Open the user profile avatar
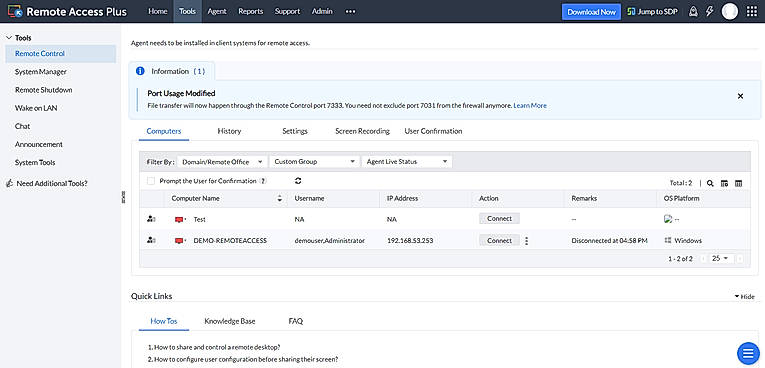Image resolution: width=765 pixels, height=368 pixels. pyautogui.click(x=730, y=11)
